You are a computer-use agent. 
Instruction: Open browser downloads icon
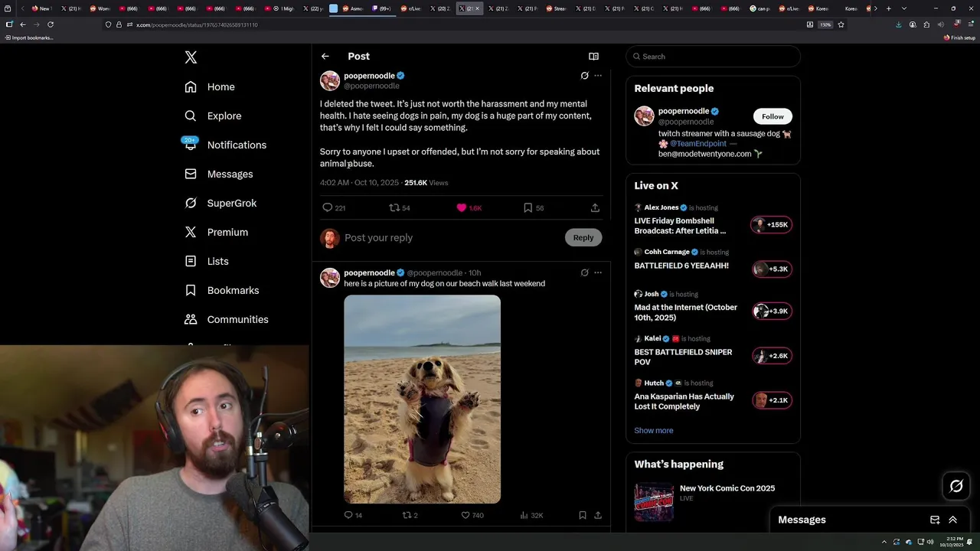pos(898,24)
